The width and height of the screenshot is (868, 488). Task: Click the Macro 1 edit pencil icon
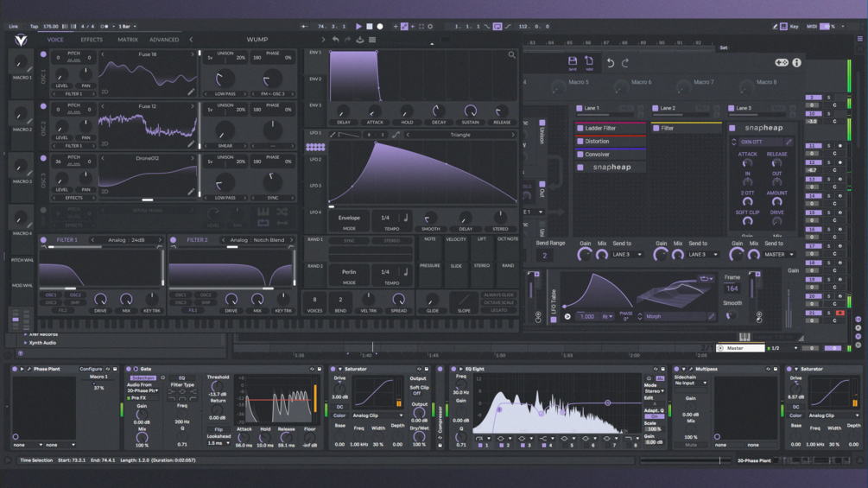click(x=29, y=69)
